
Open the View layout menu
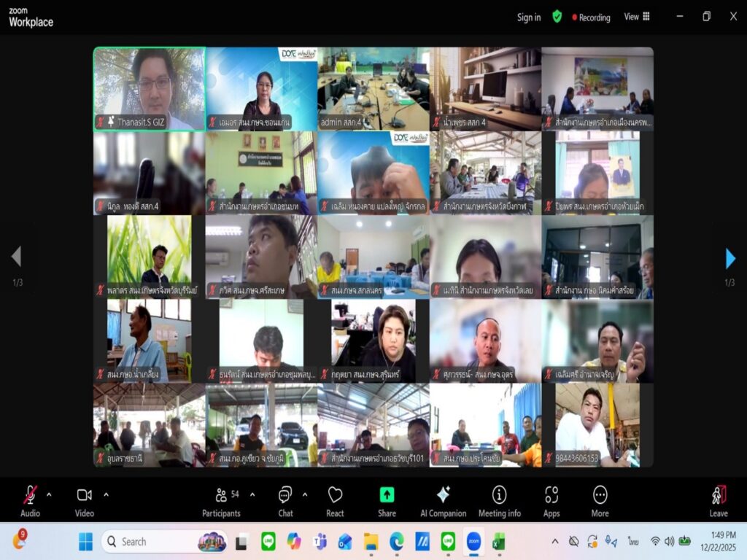pos(636,17)
